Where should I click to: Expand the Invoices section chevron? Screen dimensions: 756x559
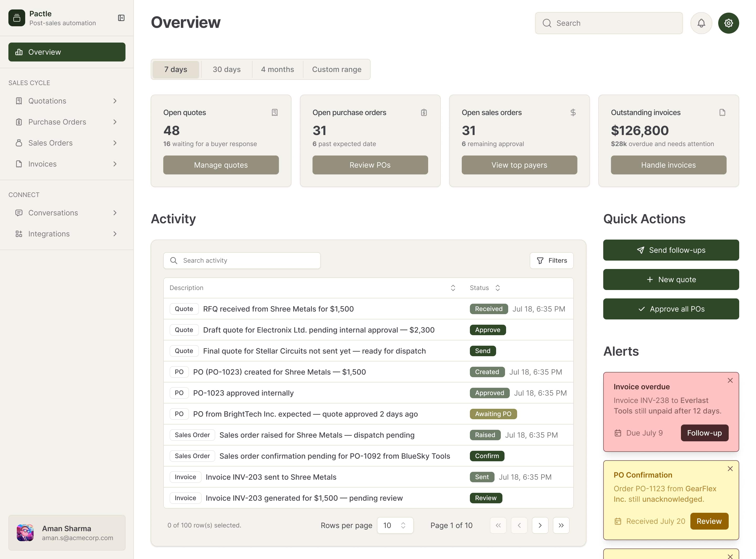pyautogui.click(x=115, y=164)
